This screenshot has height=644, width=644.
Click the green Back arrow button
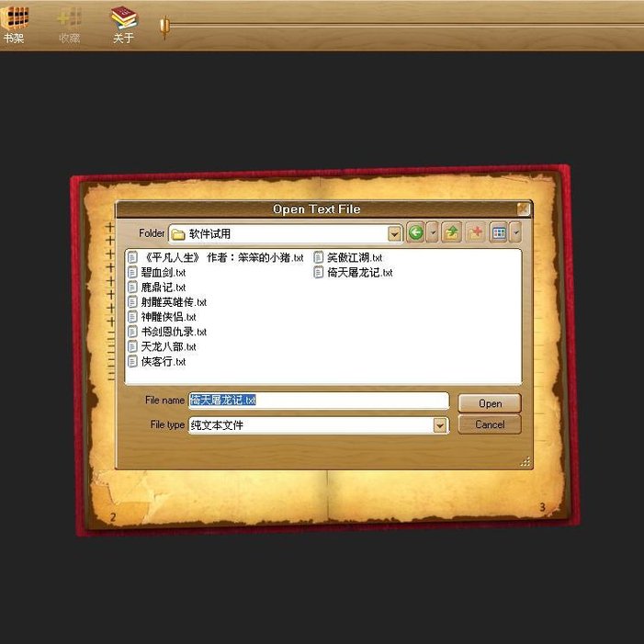[415, 232]
